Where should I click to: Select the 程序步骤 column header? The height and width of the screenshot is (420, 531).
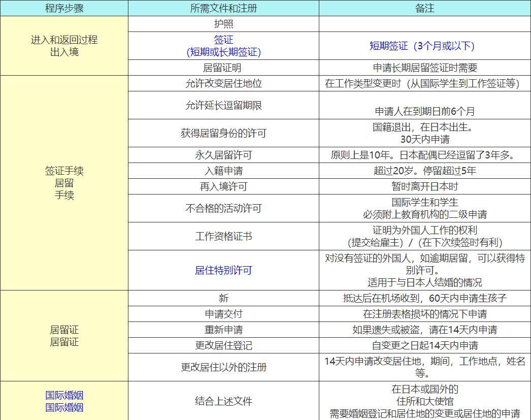pos(64,9)
